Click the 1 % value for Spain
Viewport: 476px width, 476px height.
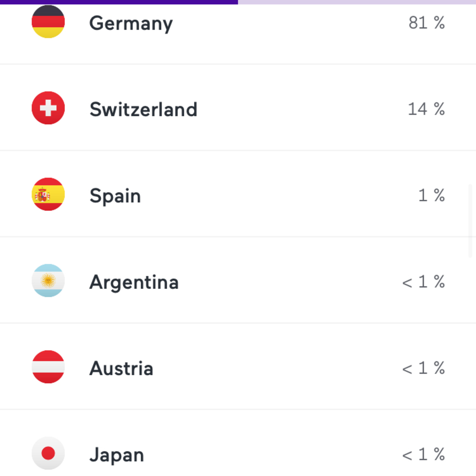pyautogui.click(x=432, y=195)
